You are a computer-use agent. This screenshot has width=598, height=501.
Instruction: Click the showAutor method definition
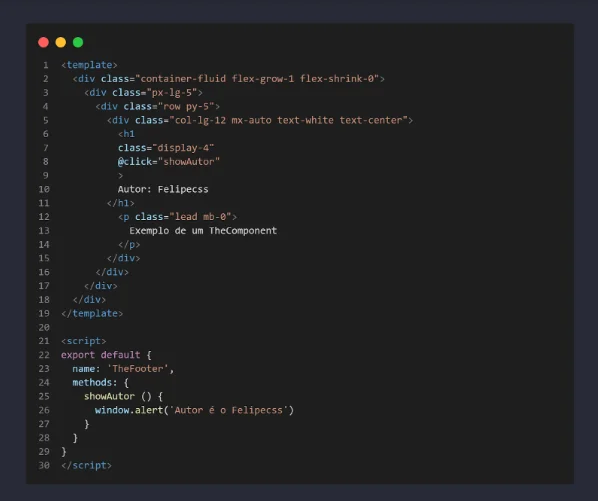pos(123,397)
